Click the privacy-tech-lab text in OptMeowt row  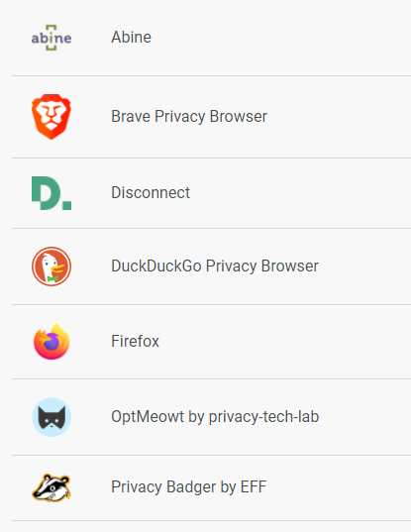pyautogui.click(x=263, y=417)
